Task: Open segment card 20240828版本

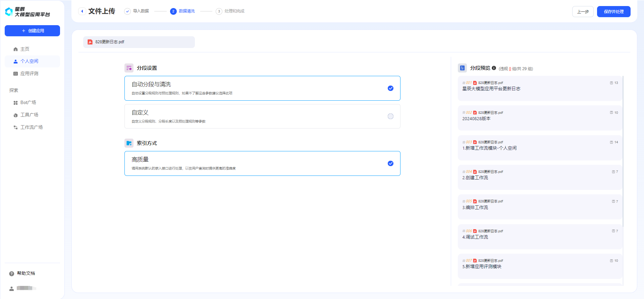Action: pos(540,118)
